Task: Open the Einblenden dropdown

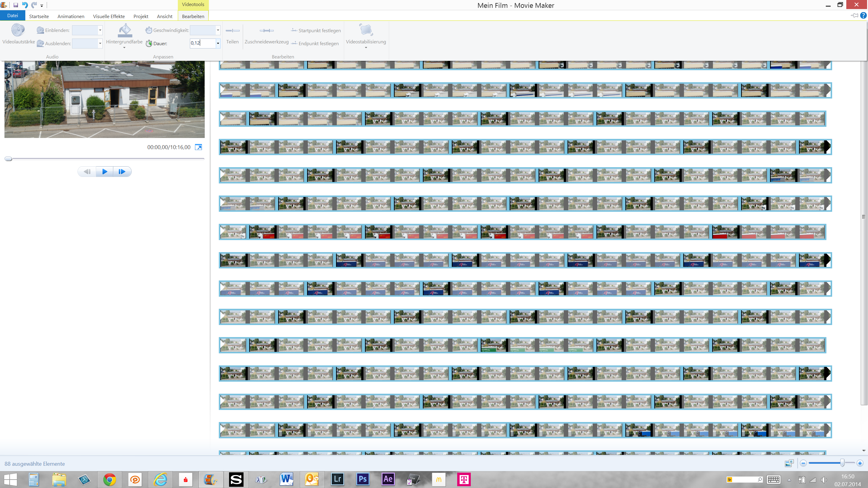Action: 100,30
